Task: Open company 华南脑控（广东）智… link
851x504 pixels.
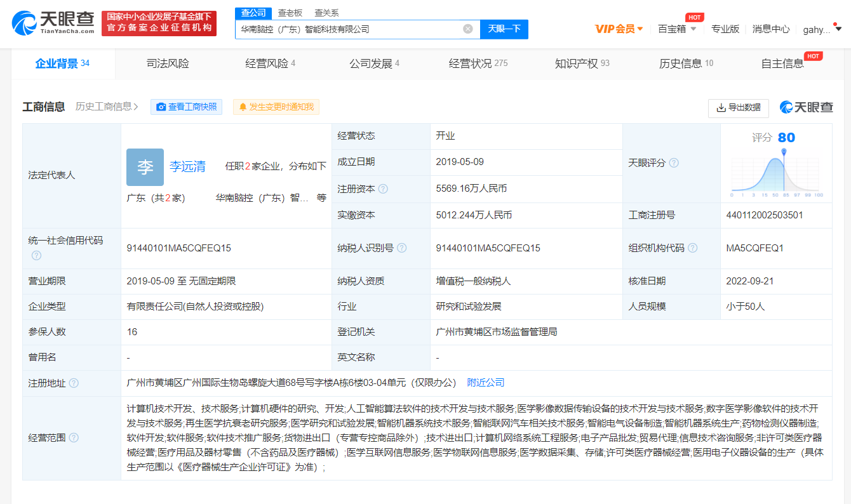Action: click(x=262, y=198)
